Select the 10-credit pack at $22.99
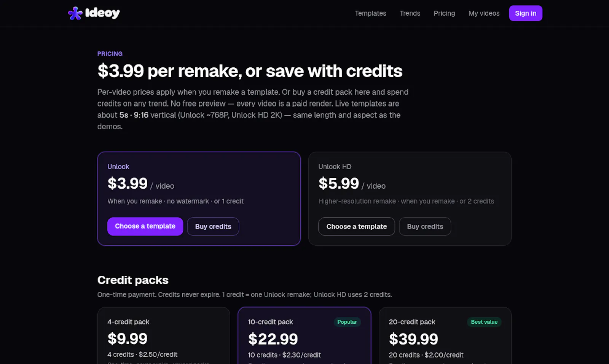The width and height of the screenshot is (609, 364). pos(304,335)
